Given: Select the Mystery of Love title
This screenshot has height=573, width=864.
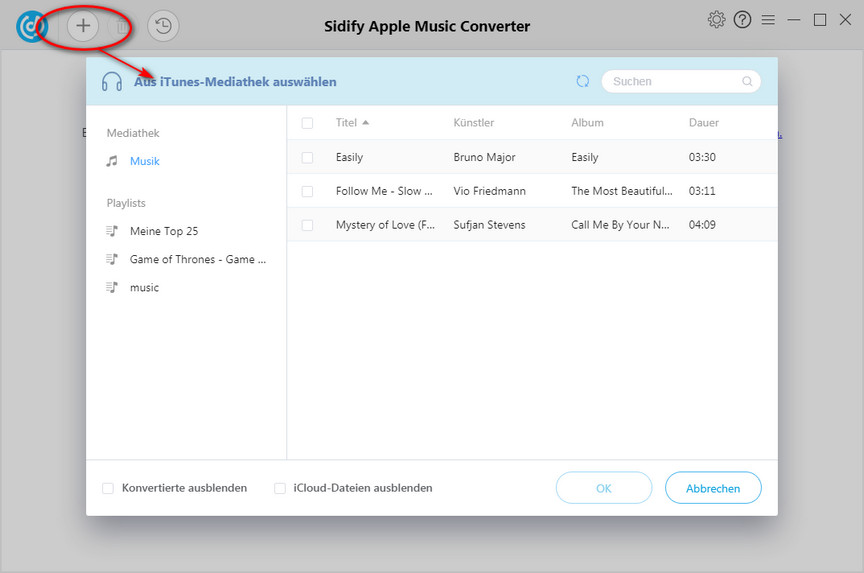Looking at the screenshot, I should (x=385, y=224).
